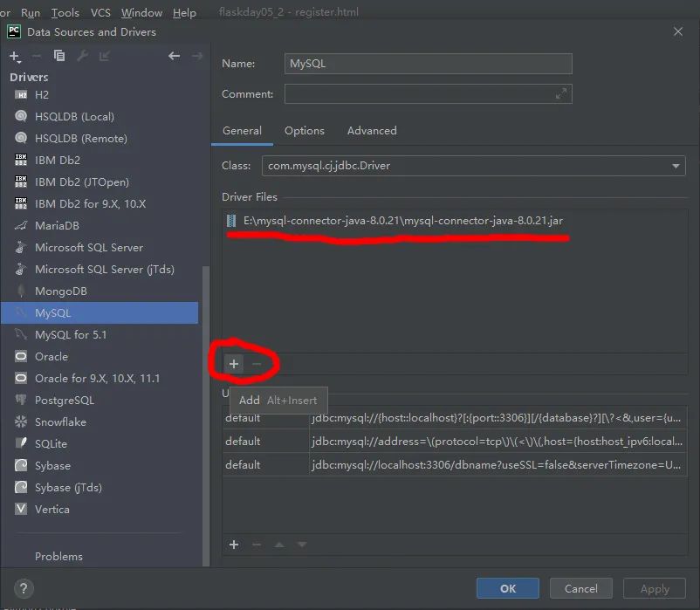
Task: Add a URL template with plus icon
Action: (234, 545)
